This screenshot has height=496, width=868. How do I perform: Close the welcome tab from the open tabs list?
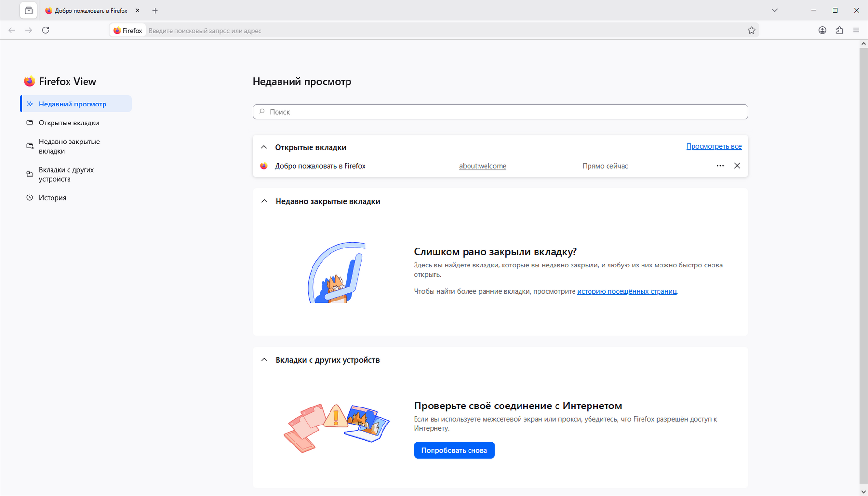click(737, 166)
